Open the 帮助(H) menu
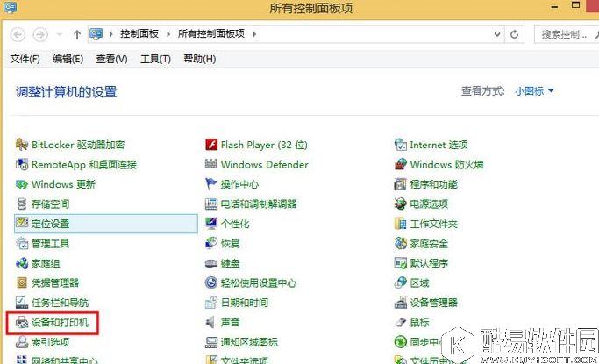This screenshot has width=599, height=364. click(199, 59)
